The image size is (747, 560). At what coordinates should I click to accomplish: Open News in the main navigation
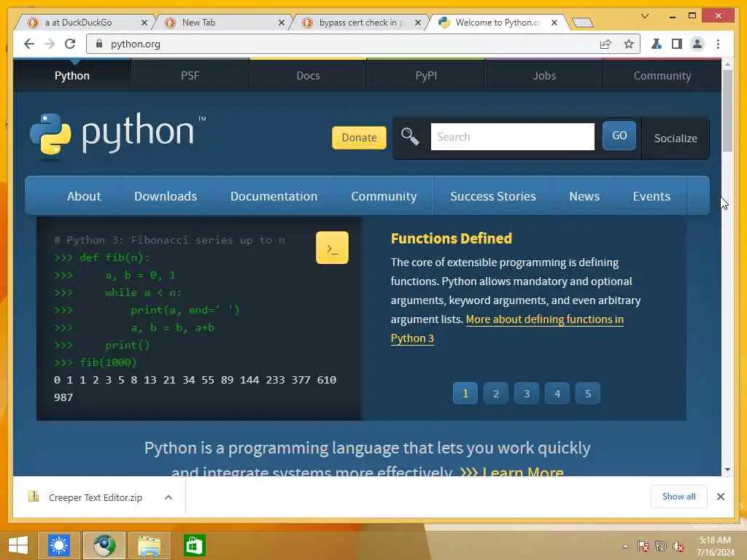pyautogui.click(x=584, y=196)
